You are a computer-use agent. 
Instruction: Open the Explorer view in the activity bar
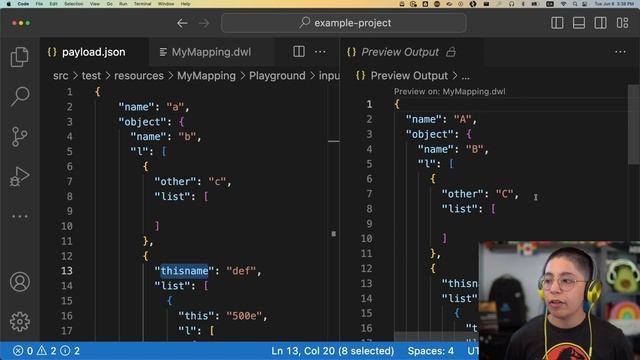(20, 57)
